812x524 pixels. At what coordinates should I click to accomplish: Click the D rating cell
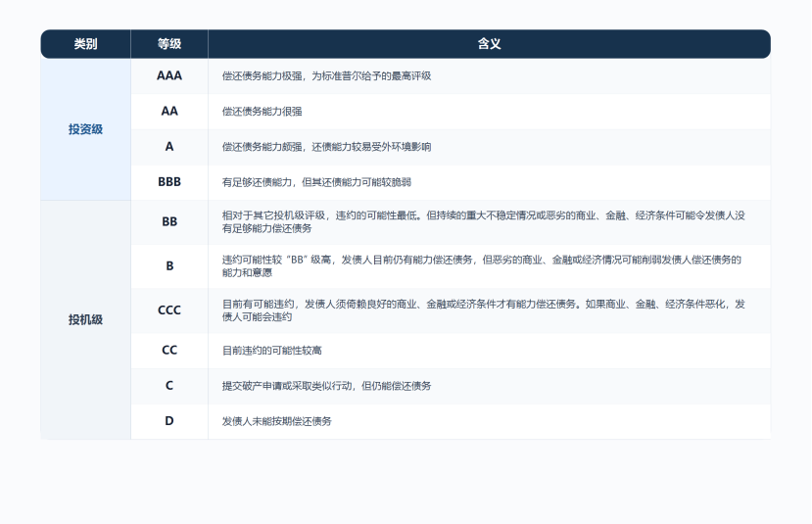pyautogui.click(x=169, y=421)
